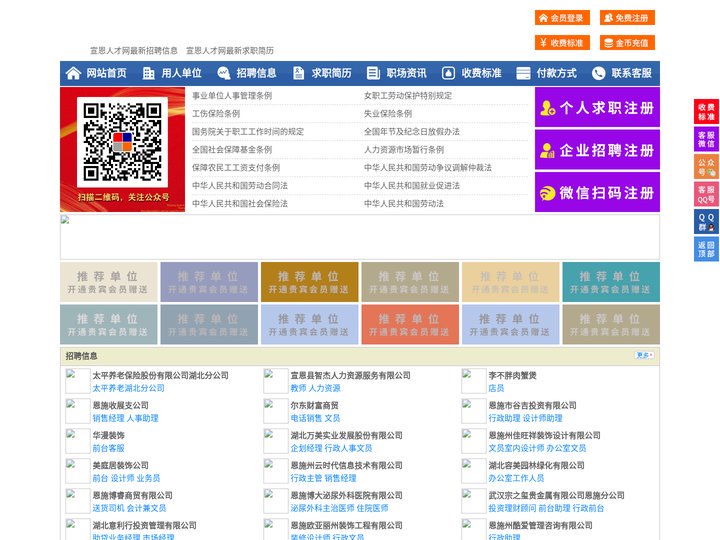Click the news icon beside 职场资讯

click(x=373, y=73)
